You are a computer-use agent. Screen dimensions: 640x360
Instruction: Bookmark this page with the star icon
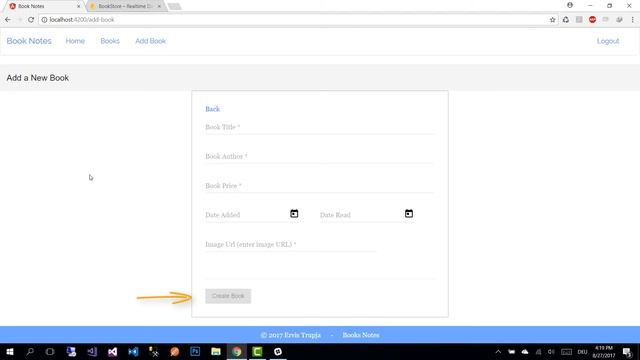pyautogui.click(x=552, y=20)
